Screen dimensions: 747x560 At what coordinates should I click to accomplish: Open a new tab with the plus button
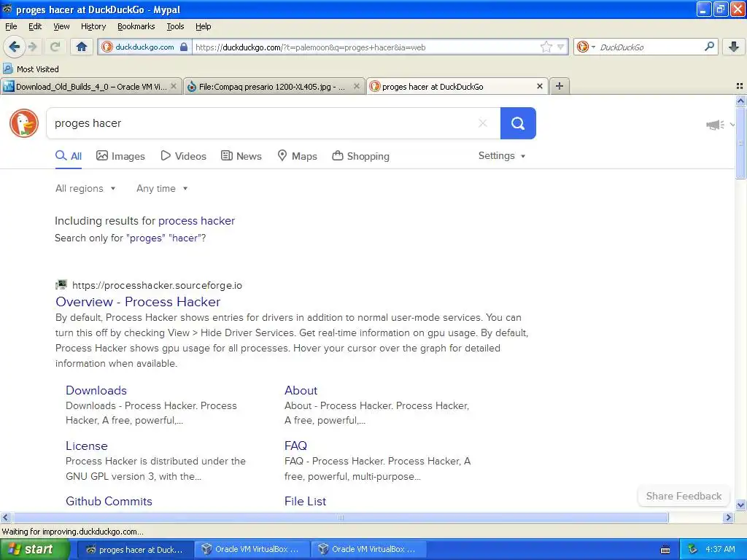(560, 86)
